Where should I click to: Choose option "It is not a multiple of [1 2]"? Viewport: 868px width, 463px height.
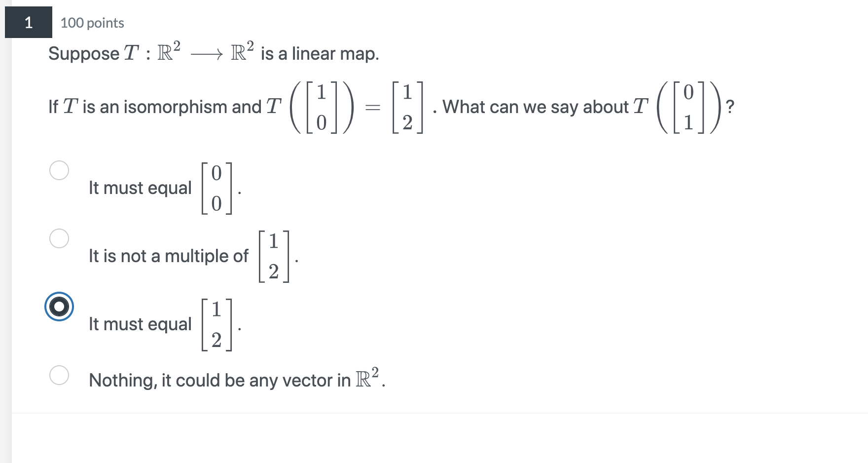click(59, 238)
